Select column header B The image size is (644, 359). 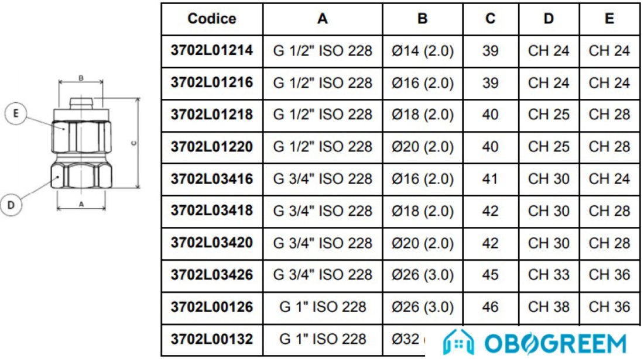(422, 19)
